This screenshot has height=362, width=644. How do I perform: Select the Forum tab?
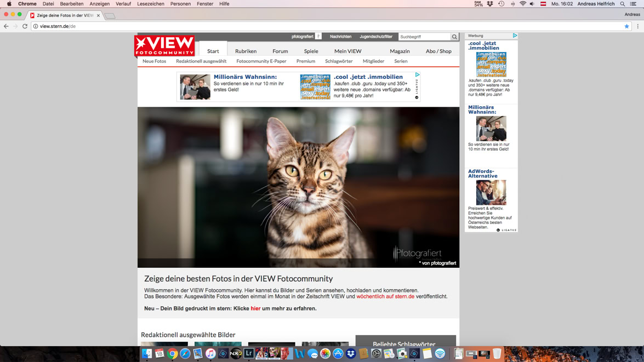pos(280,51)
